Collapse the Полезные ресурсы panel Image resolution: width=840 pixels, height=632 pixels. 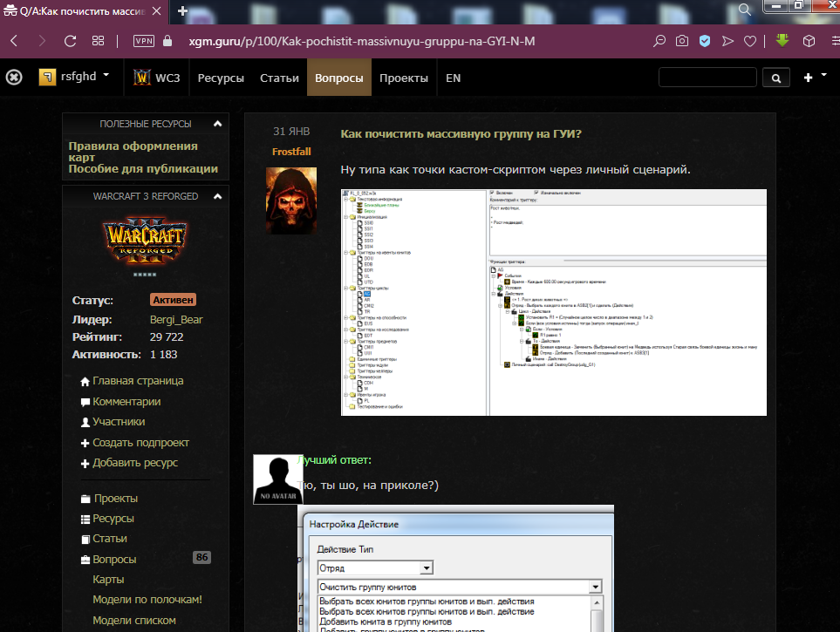[217, 124]
